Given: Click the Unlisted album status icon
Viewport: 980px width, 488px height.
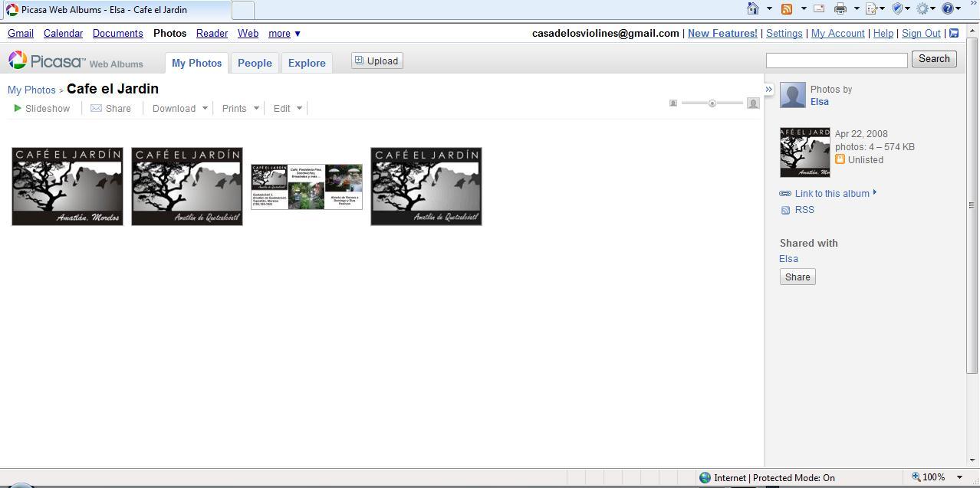Looking at the screenshot, I should (x=840, y=159).
